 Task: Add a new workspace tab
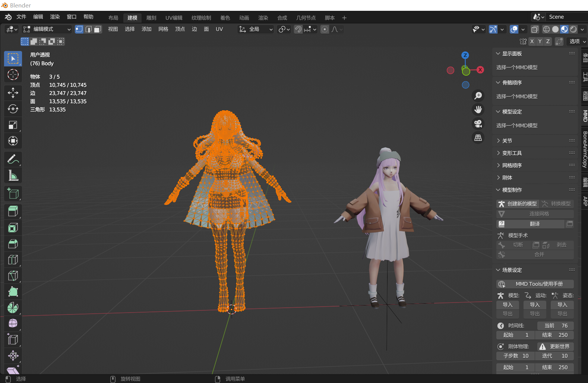click(x=344, y=18)
